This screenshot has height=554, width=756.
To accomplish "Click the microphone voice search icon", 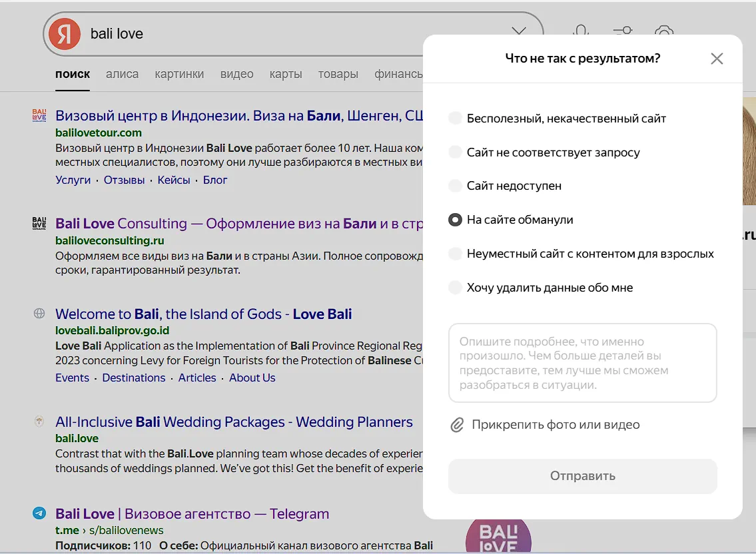I will (581, 31).
